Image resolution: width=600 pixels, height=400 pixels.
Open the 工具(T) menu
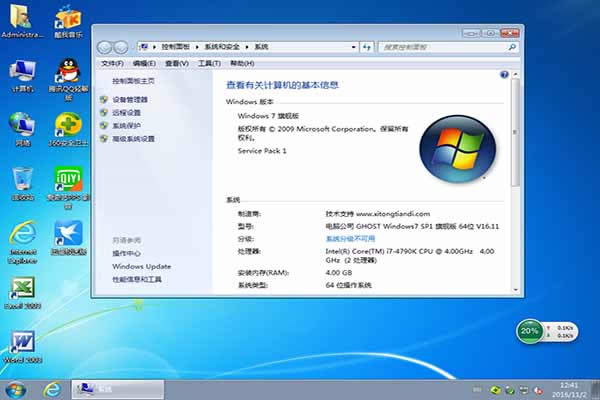209,63
